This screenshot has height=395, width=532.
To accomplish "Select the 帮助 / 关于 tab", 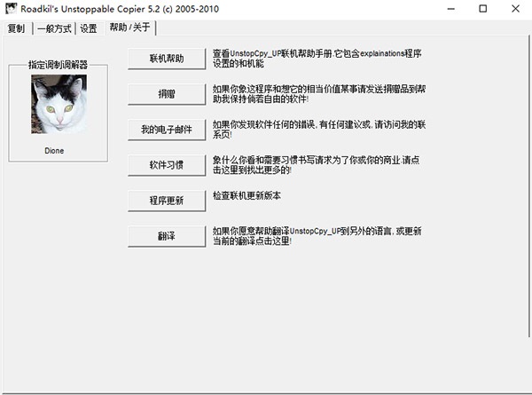I will (x=130, y=28).
